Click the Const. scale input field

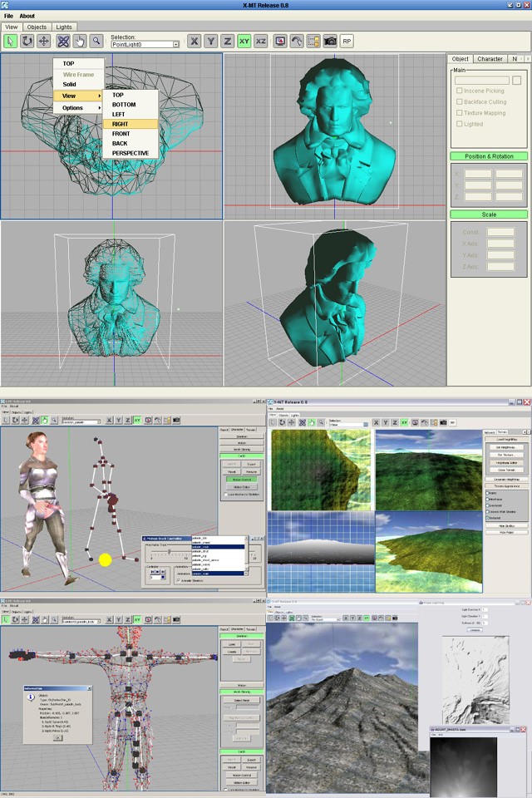[500, 232]
